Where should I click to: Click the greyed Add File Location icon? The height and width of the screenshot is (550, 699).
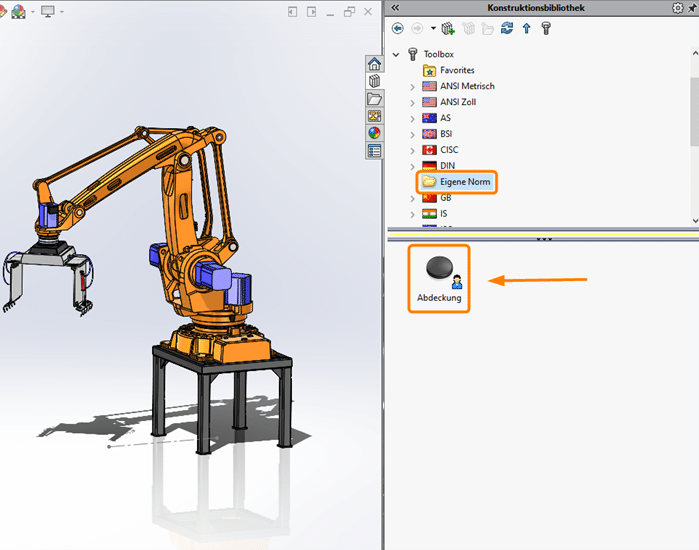[468, 29]
